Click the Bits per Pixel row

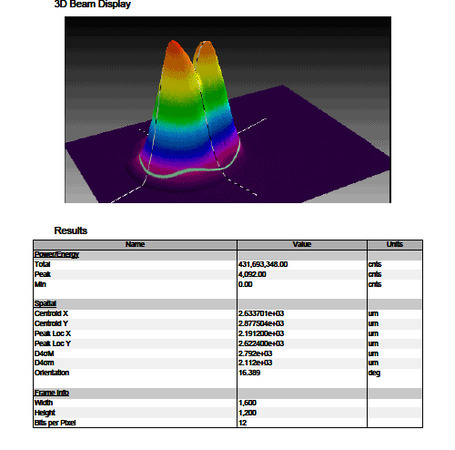point(228,423)
